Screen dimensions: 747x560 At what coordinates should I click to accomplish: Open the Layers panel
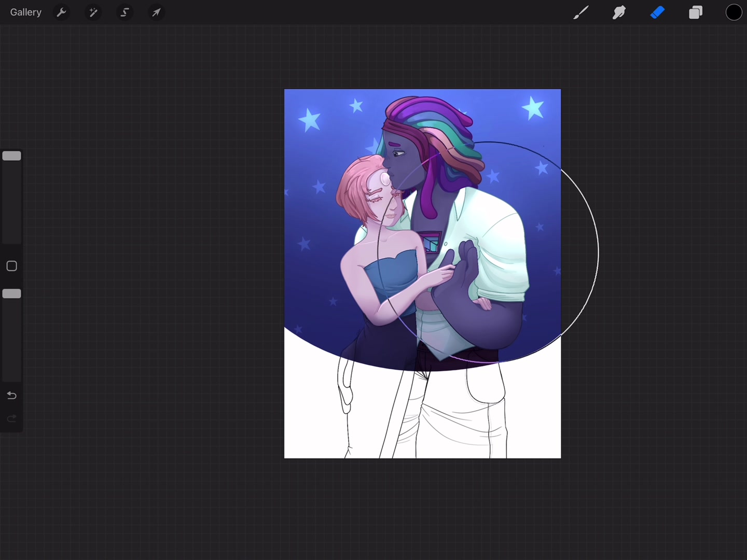pyautogui.click(x=695, y=12)
